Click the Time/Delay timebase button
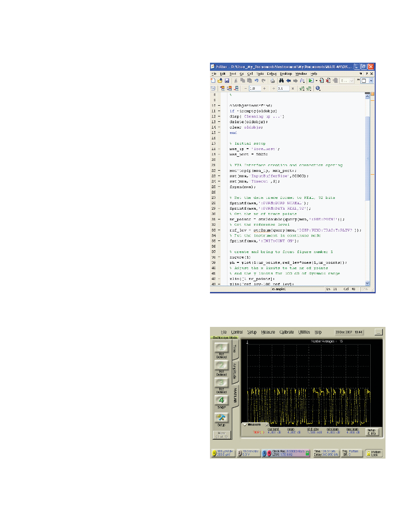This screenshot has height=532, width=411. pos(326,453)
